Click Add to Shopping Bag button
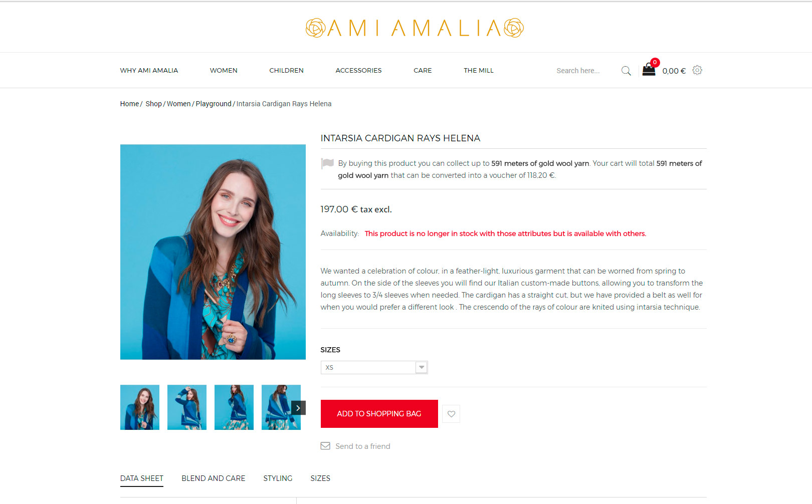Screen dimensions: 812x504 (379, 414)
